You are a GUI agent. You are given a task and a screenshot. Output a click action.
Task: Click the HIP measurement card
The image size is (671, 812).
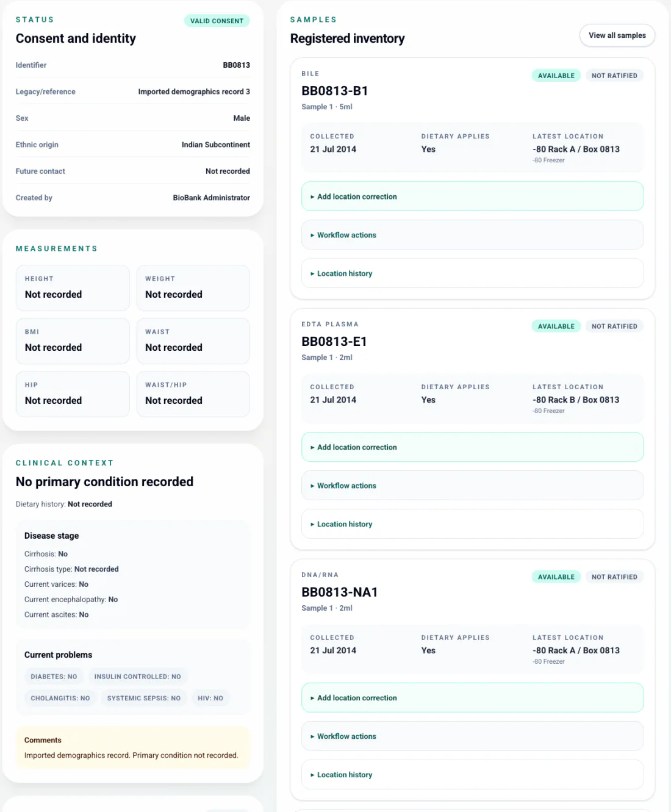pos(73,394)
